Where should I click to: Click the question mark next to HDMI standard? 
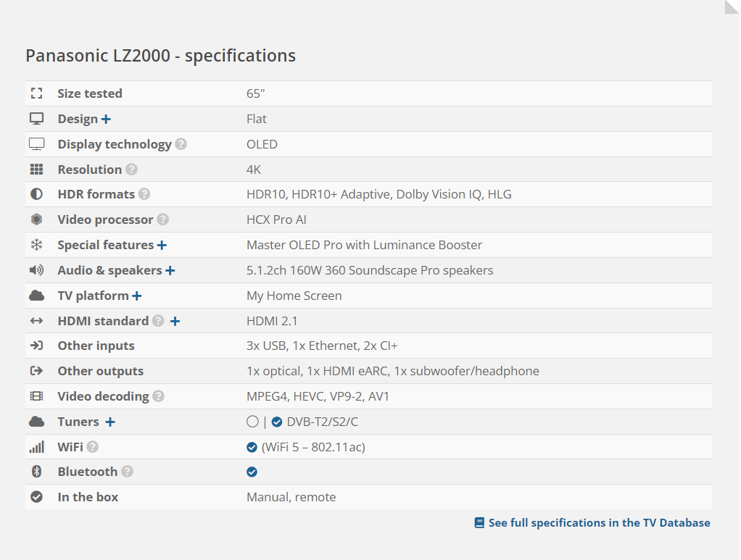click(158, 321)
